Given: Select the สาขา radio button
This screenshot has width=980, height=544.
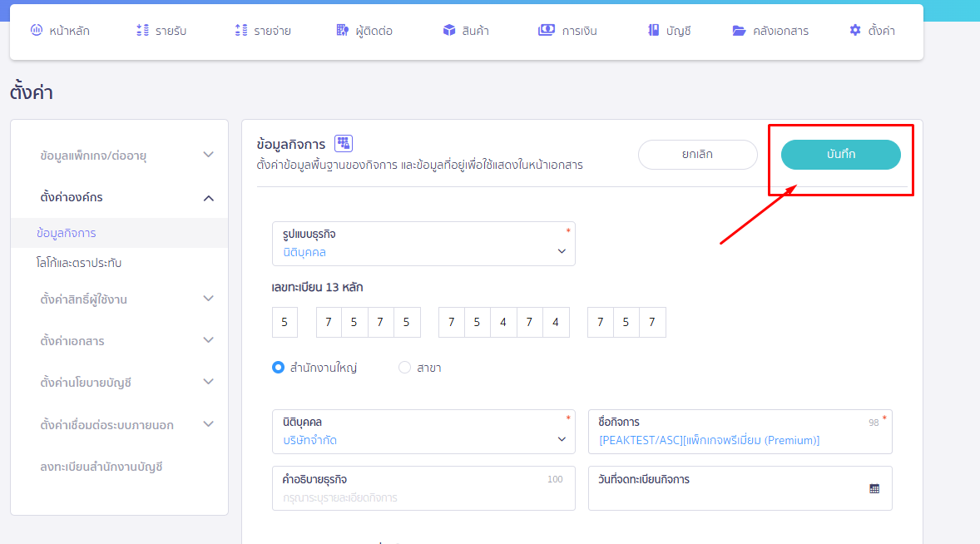Looking at the screenshot, I should (405, 367).
